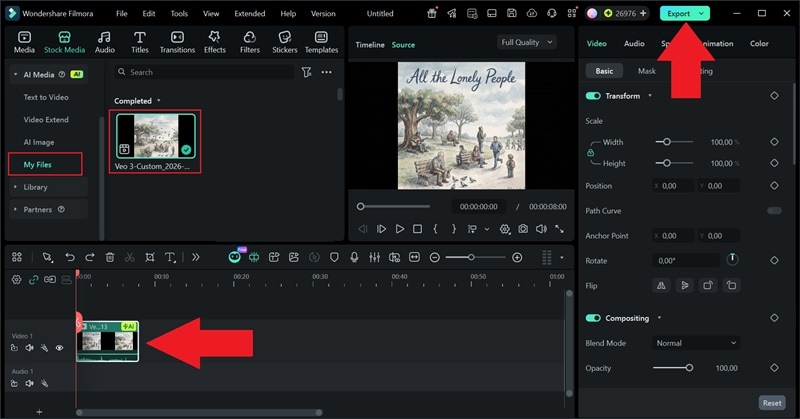This screenshot has height=419, width=800.
Task: Toggle the Transform switch
Action: tap(593, 96)
